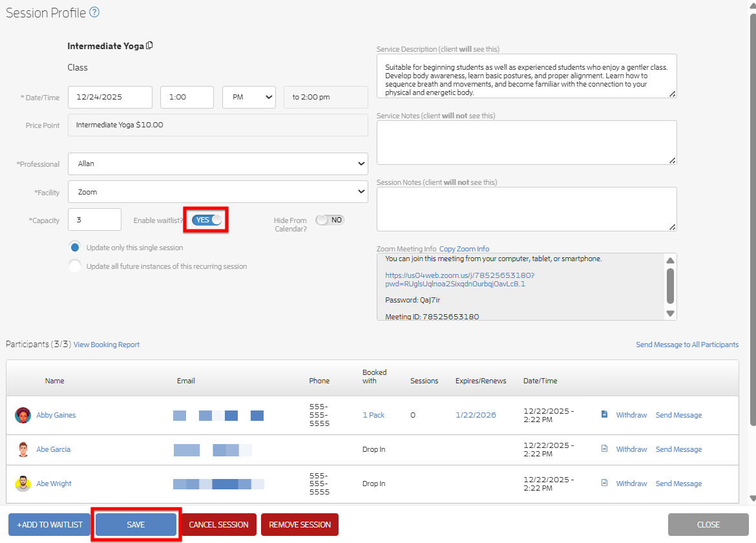Click the +Add to Waitlist button
The image size is (756, 543).
click(x=50, y=525)
